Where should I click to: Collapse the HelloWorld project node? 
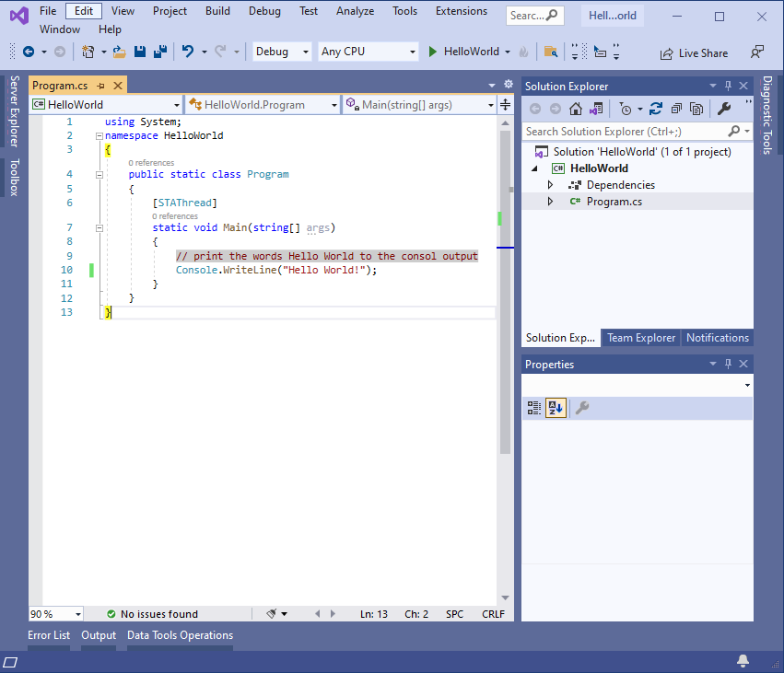click(534, 168)
